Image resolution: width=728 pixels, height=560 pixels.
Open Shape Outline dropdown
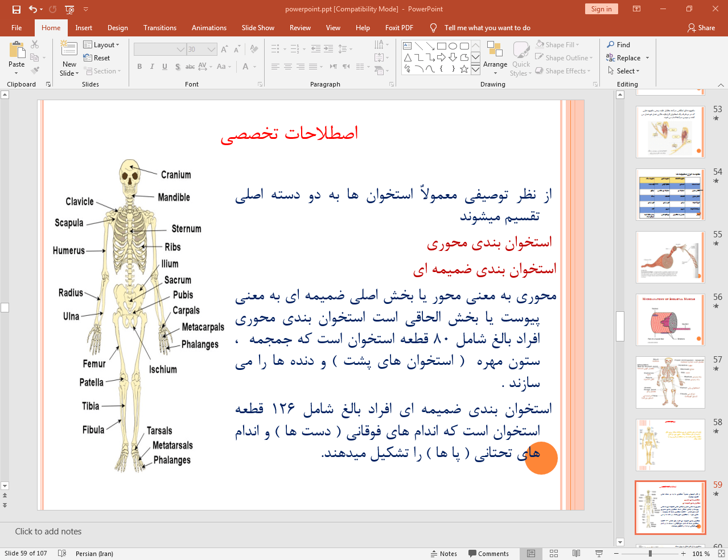coord(564,58)
